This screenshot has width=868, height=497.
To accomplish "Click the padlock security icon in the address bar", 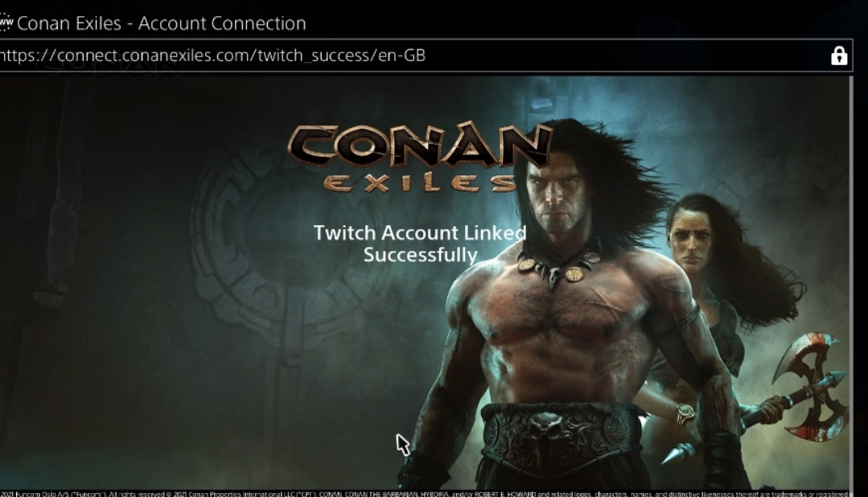I will [839, 55].
